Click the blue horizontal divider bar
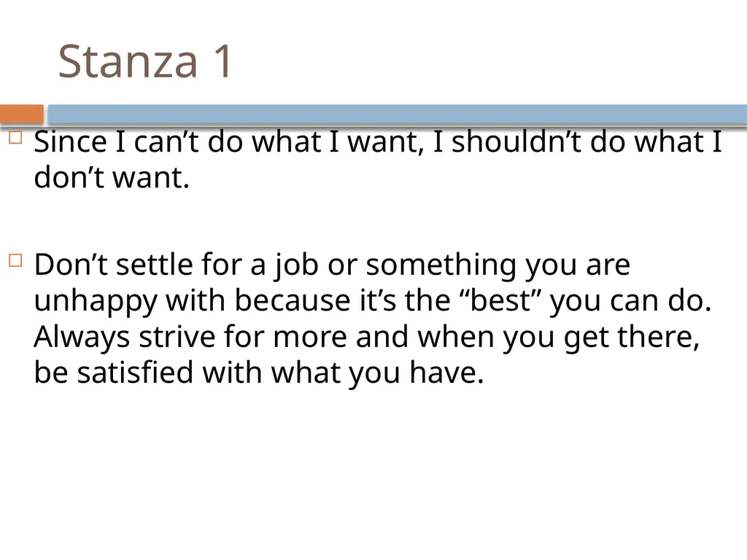Screen dimensions: 747x560 point(398,114)
